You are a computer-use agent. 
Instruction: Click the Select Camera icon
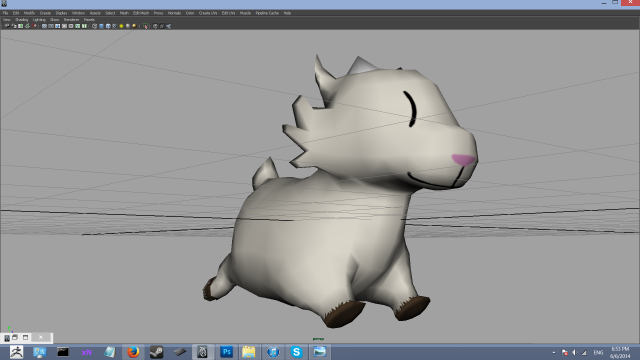(x=7, y=26)
